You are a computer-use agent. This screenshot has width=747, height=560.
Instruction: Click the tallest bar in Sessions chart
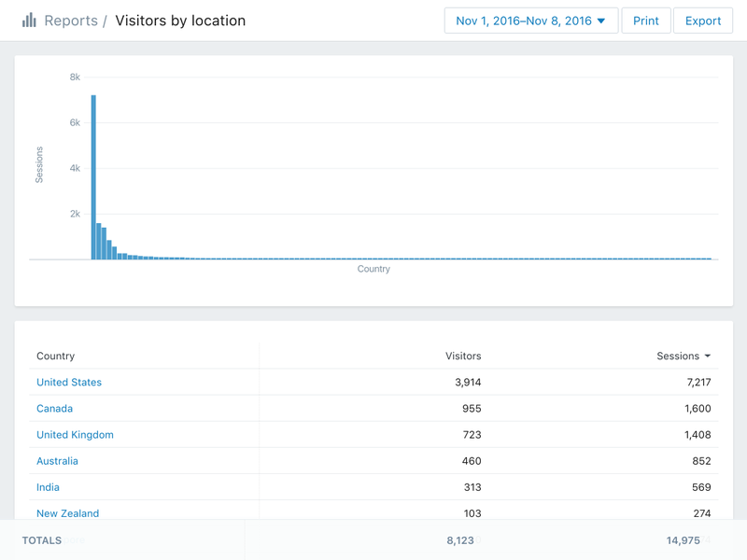click(x=94, y=177)
